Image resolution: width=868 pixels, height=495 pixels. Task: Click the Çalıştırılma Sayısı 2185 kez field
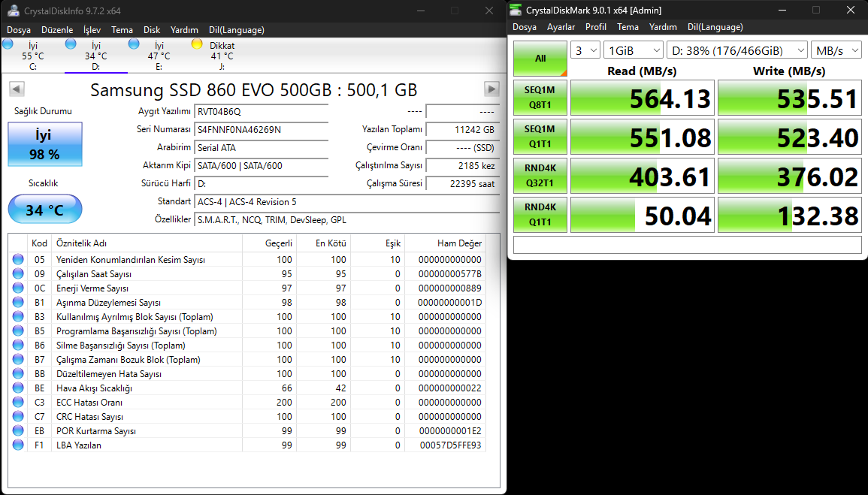(463, 165)
